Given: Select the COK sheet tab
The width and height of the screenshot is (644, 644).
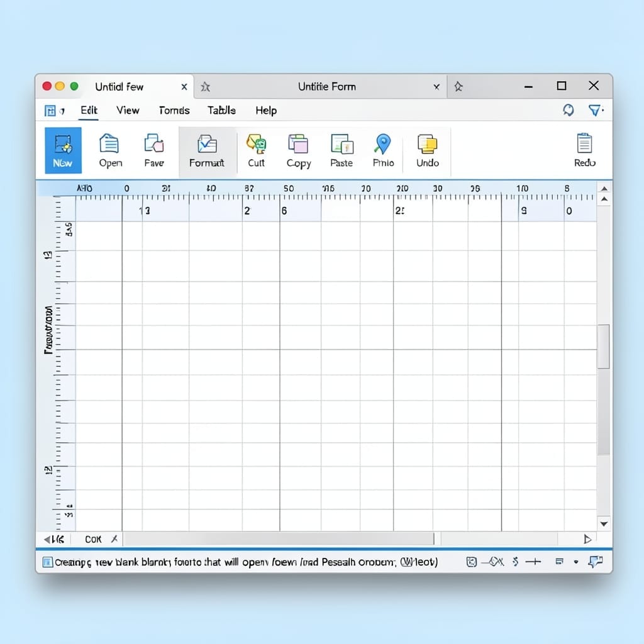Looking at the screenshot, I should pyautogui.click(x=93, y=539).
